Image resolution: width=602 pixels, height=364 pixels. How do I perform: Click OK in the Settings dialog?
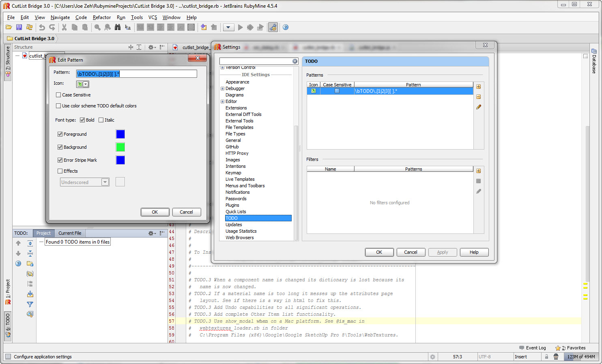pos(379,252)
